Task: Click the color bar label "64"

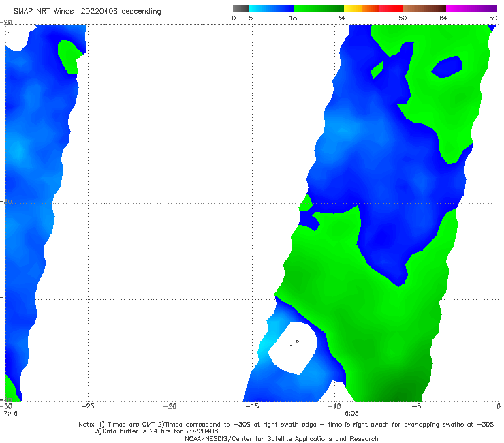Action: coord(443,18)
